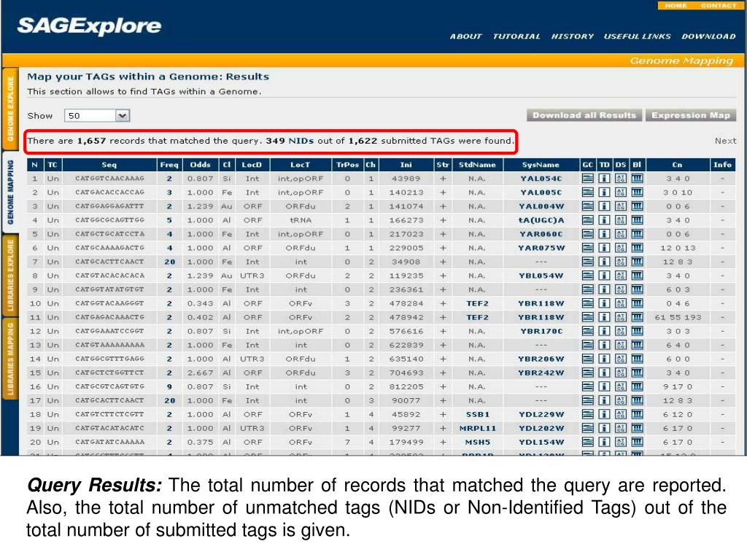The height and width of the screenshot is (560, 747).
Task: Click the Odds column header
Action: (200, 165)
